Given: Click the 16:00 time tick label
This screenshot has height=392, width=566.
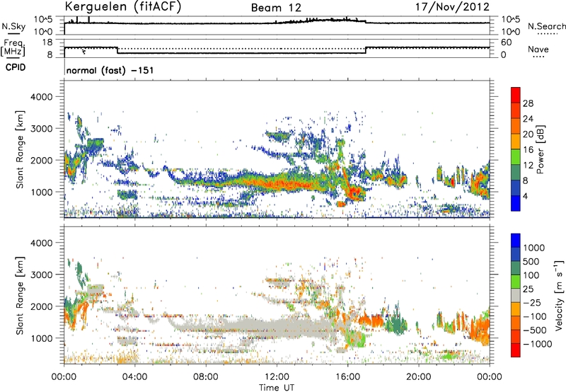Looking at the screenshot, I should (347, 377).
